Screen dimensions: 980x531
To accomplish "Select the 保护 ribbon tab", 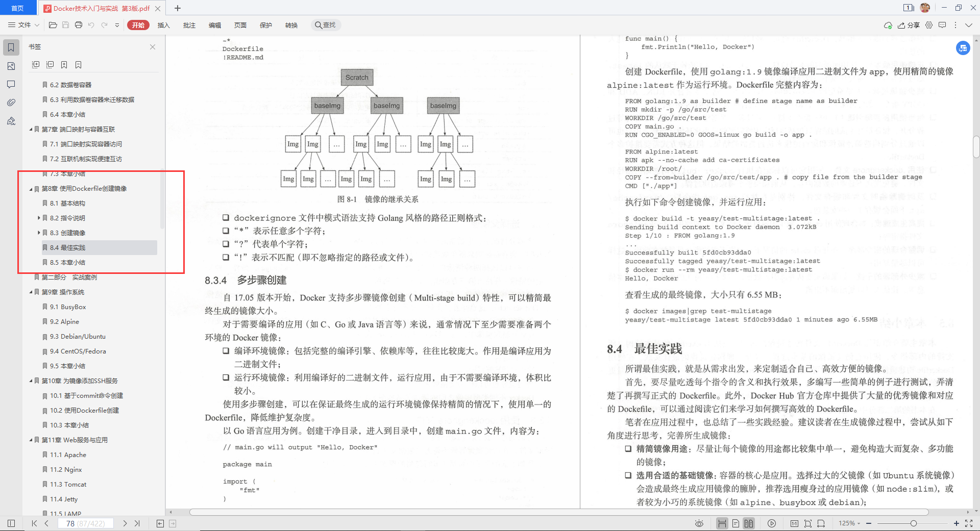I will click(265, 25).
